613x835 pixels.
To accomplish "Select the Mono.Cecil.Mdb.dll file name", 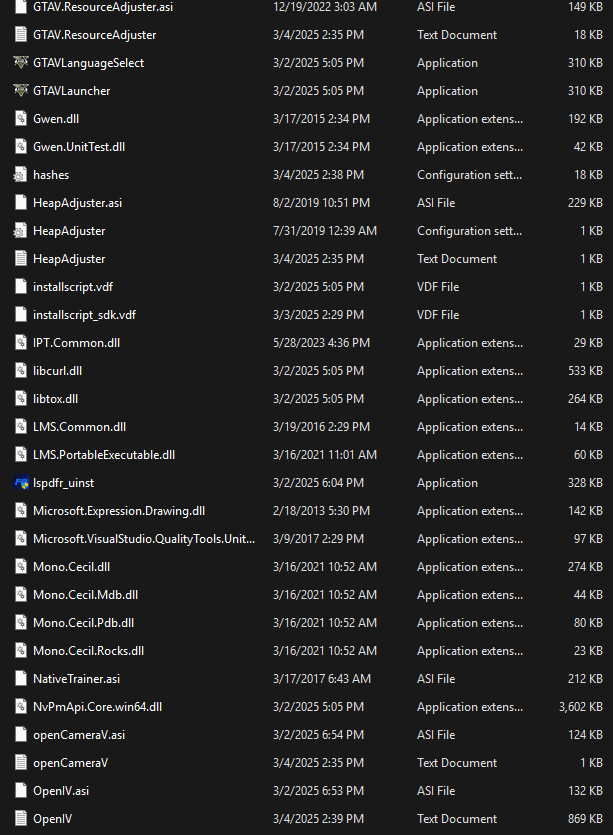I will click(x=85, y=595).
